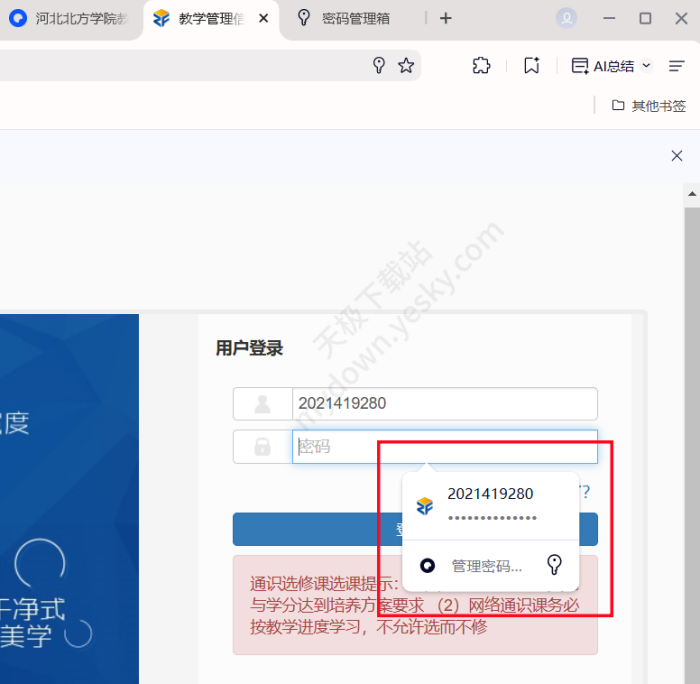This screenshot has width=700, height=684.
Task: Open the browser hamburger menu
Action: 677,65
